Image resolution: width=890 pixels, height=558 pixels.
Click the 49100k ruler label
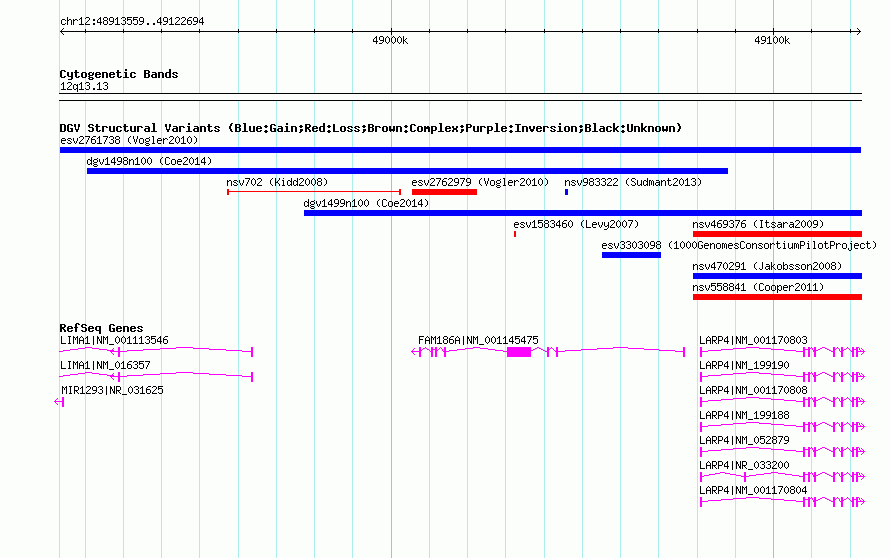pyautogui.click(x=772, y=40)
